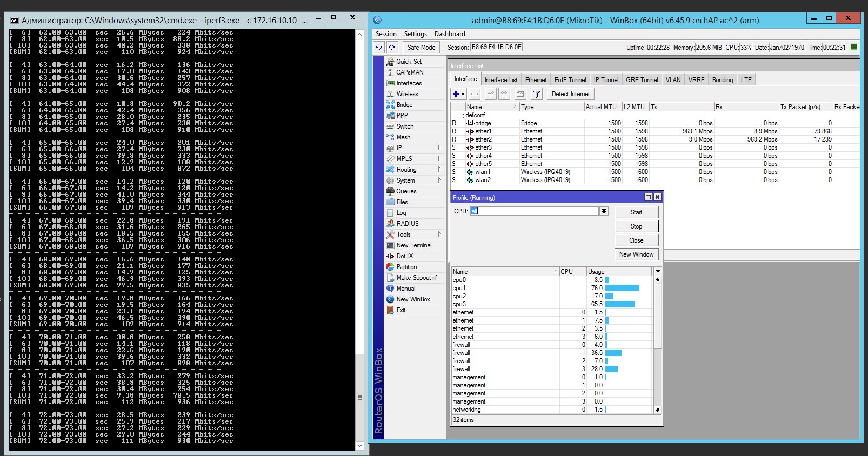The image size is (868, 456).
Task: Switch to the LTE tab
Action: [x=746, y=80]
